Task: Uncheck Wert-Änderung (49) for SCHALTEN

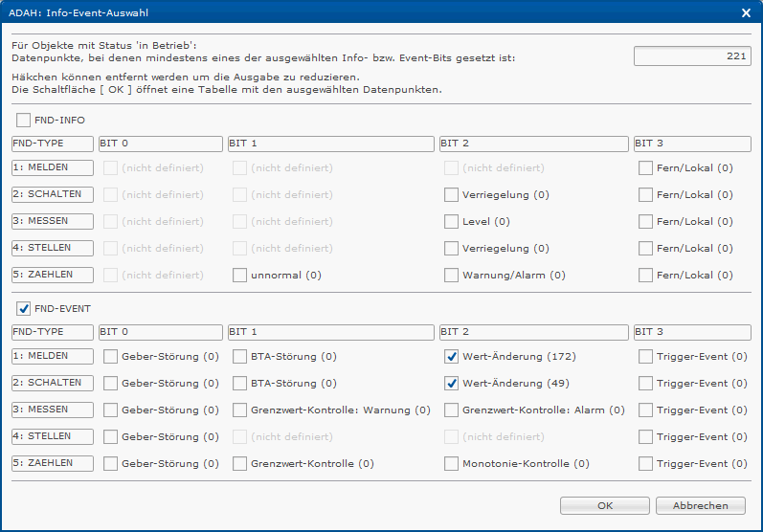Action: click(x=451, y=383)
